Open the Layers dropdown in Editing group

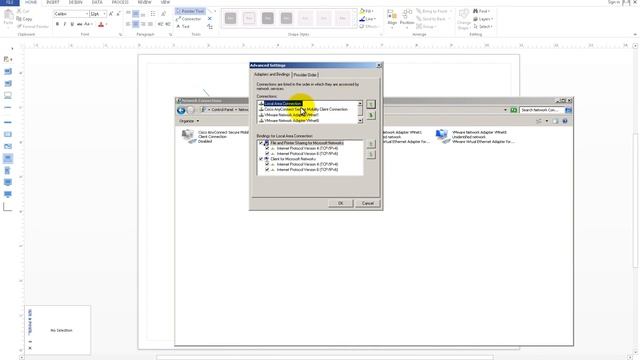(483, 19)
